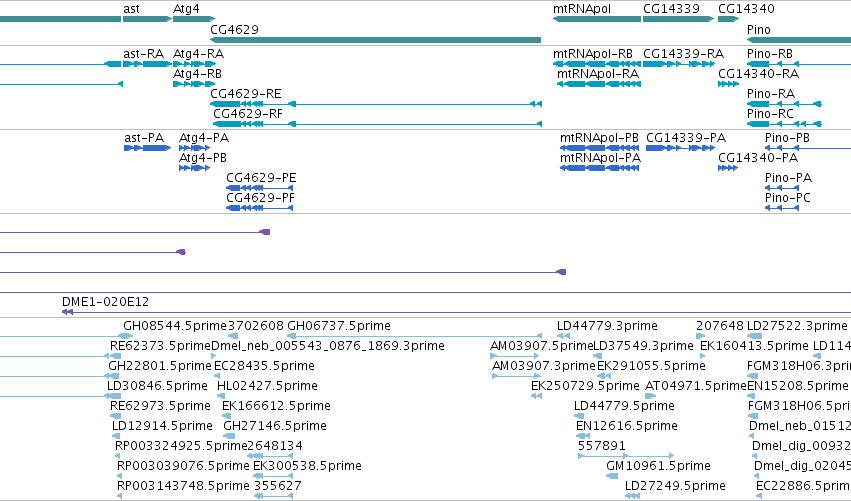Select the Atg4-RB transcript
This screenshot has height=501, width=851.
pyautogui.click(x=194, y=84)
